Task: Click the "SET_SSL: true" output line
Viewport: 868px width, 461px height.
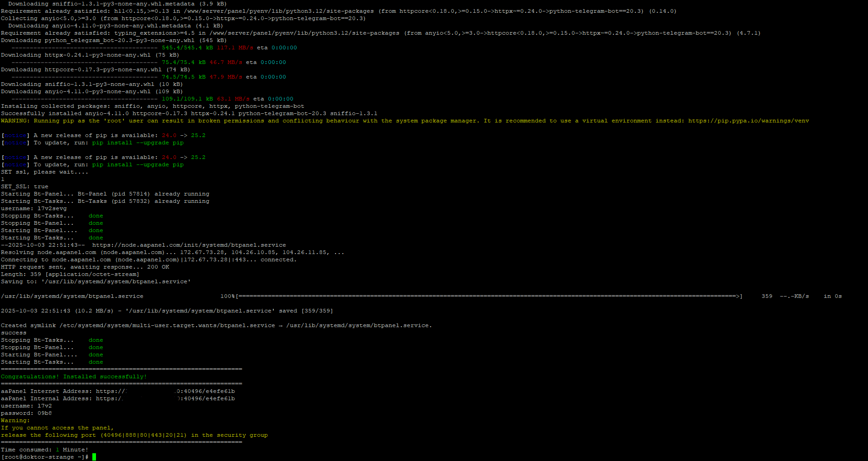Action: coord(25,187)
